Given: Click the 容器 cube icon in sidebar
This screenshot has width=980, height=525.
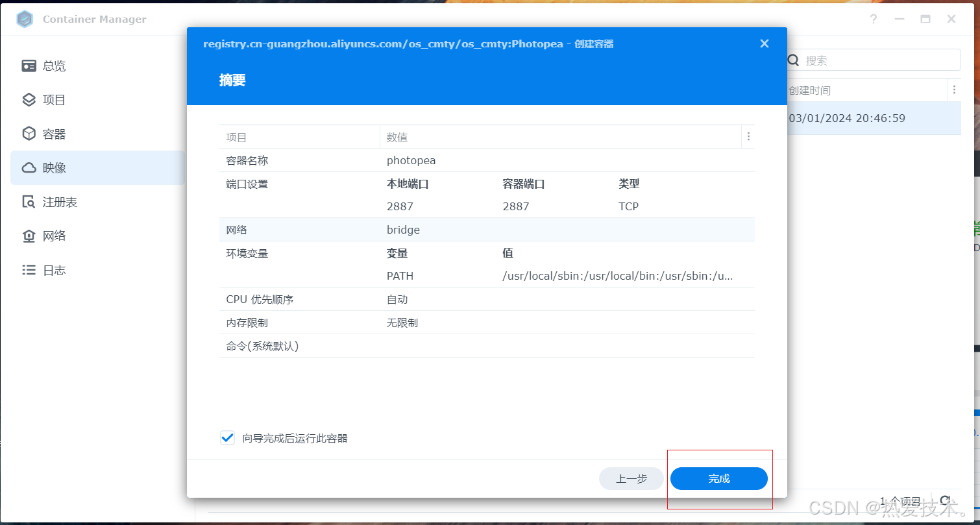Looking at the screenshot, I should pos(29,134).
